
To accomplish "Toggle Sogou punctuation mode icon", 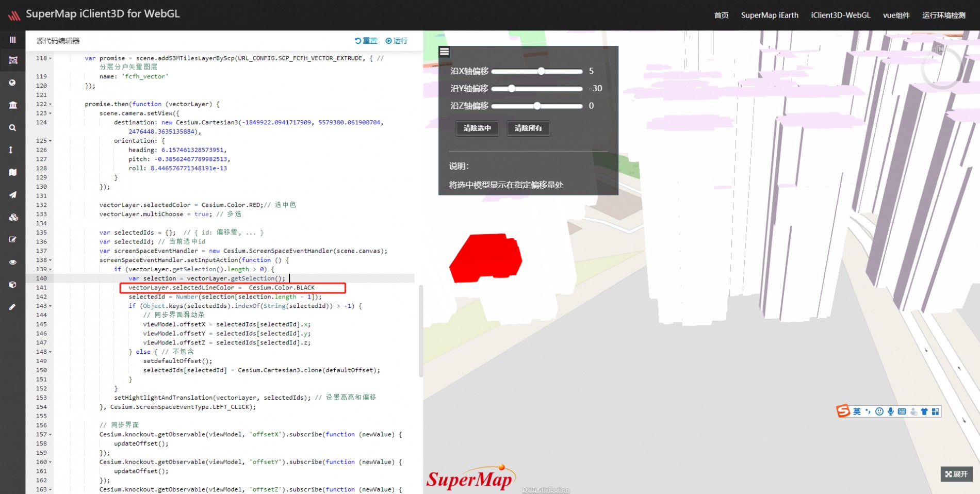I will click(x=868, y=411).
